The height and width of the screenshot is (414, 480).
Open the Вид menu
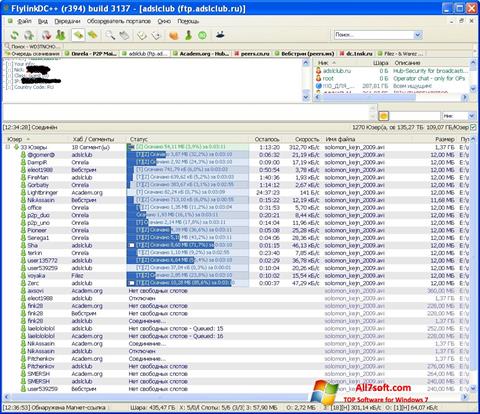[x=43, y=21]
